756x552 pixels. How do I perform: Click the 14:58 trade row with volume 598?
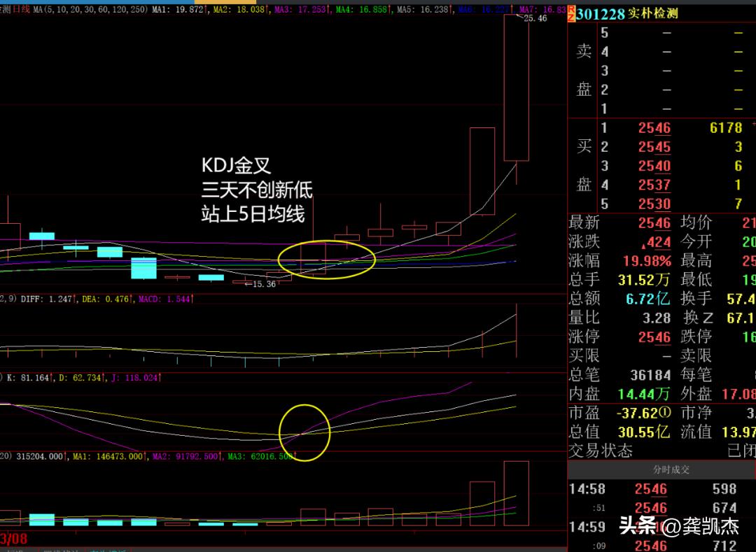662,489
